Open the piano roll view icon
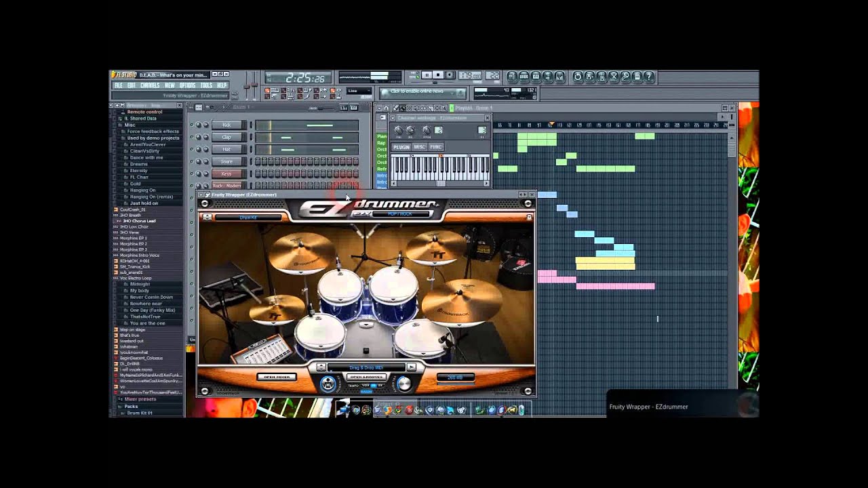Image resolution: width=868 pixels, height=488 pixels. click(x=536, y=77)
